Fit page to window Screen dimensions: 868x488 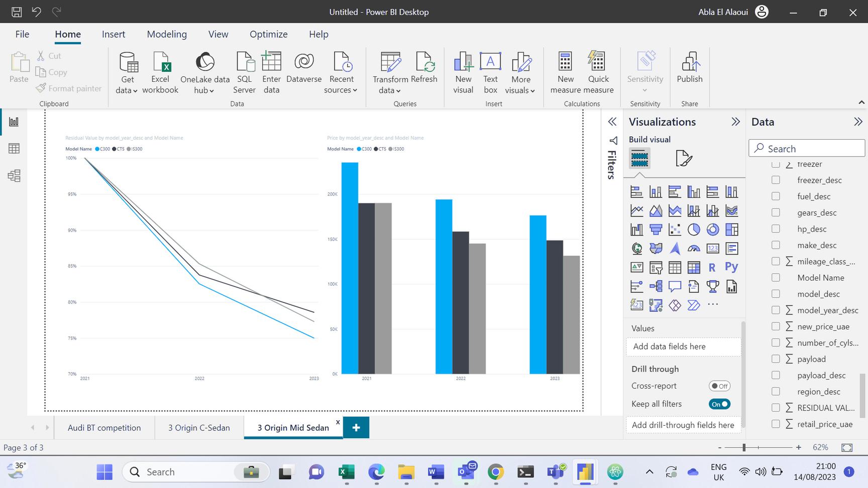pos(847,447)
